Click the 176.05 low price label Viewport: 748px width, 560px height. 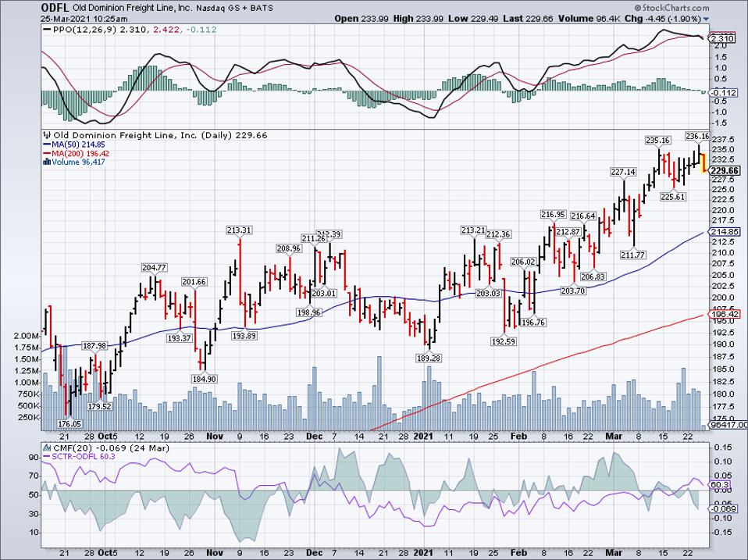69,423
